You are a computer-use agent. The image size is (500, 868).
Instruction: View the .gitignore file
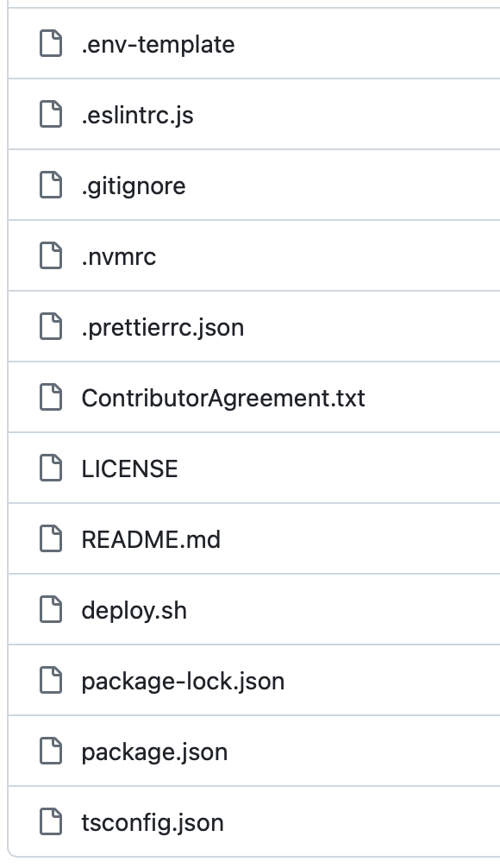(134, 186)
